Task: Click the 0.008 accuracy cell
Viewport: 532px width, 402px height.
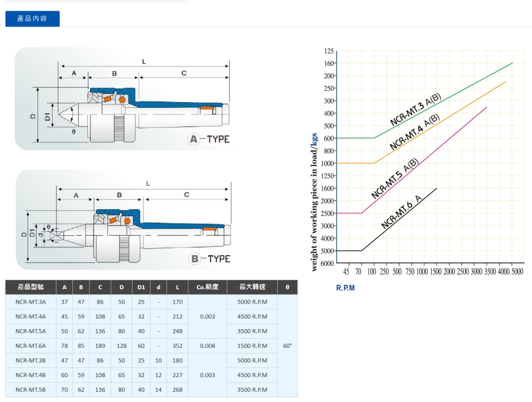Action: coord(207,346)
